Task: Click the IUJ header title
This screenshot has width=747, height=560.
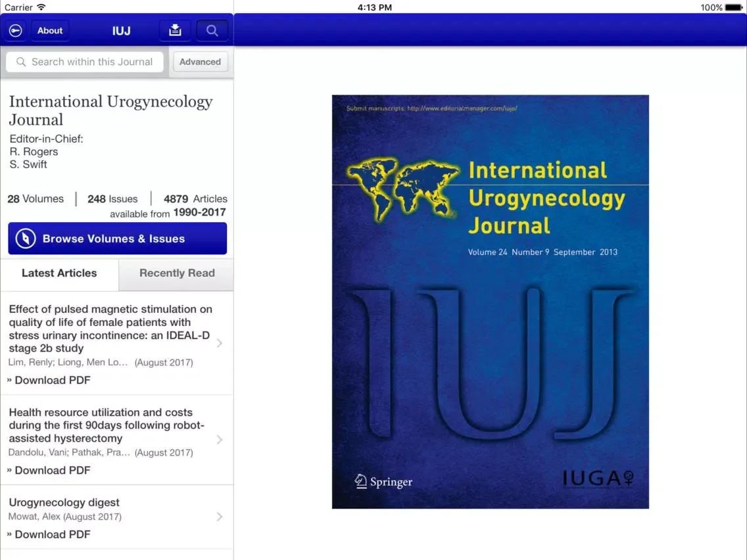Action: (121, 31)
